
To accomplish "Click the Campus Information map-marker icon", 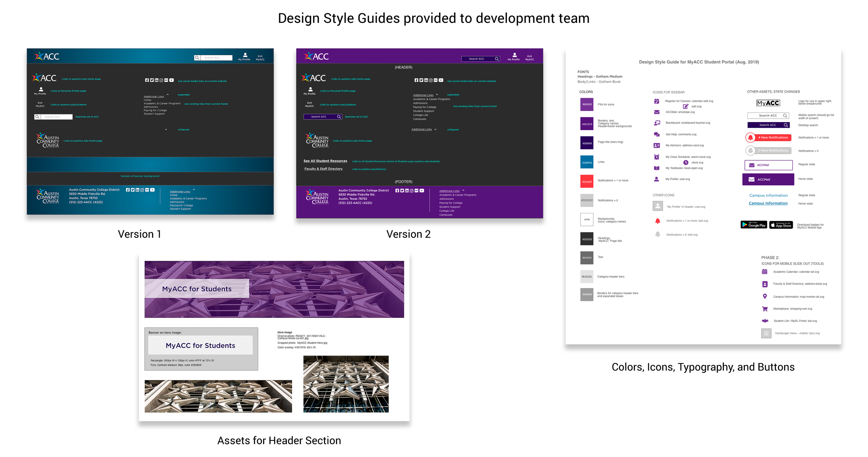I will [765, 296].
